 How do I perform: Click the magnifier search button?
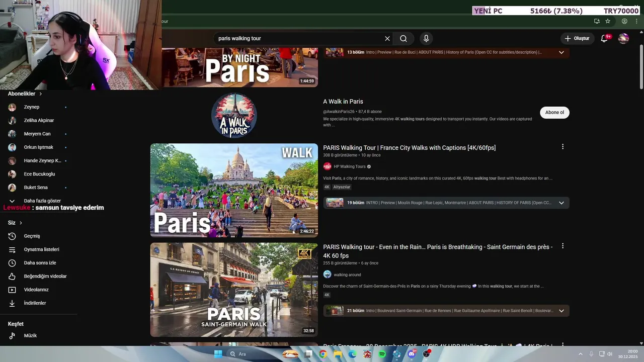404,38
